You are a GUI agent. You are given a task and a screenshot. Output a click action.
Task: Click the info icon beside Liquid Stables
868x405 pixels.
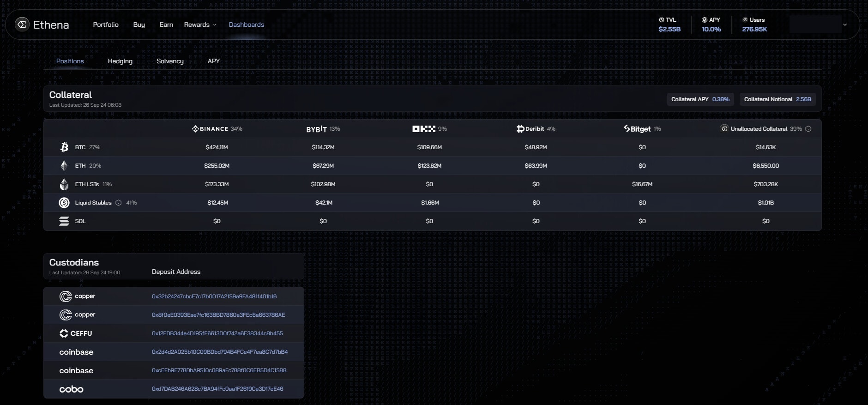click(x=119, y=203)
